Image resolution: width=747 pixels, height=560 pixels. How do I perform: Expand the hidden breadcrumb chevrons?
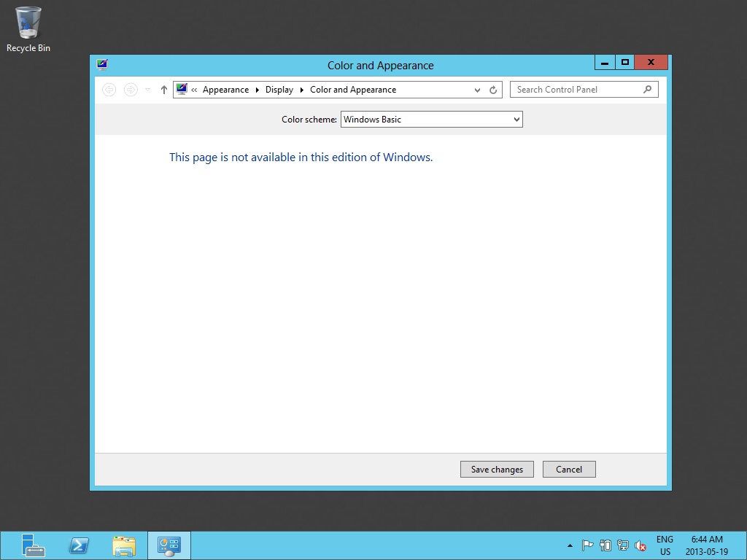pyautogui.click(x=194, y=90)
